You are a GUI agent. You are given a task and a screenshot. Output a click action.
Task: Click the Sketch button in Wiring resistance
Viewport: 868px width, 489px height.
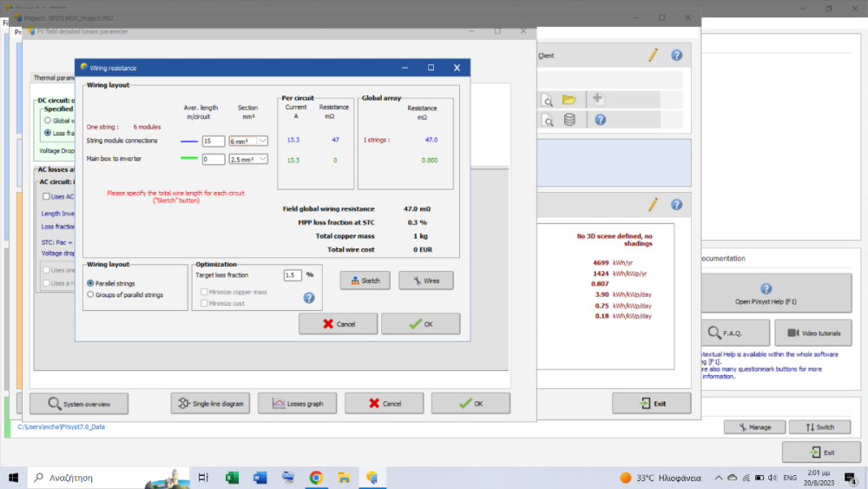coord(365,281)
